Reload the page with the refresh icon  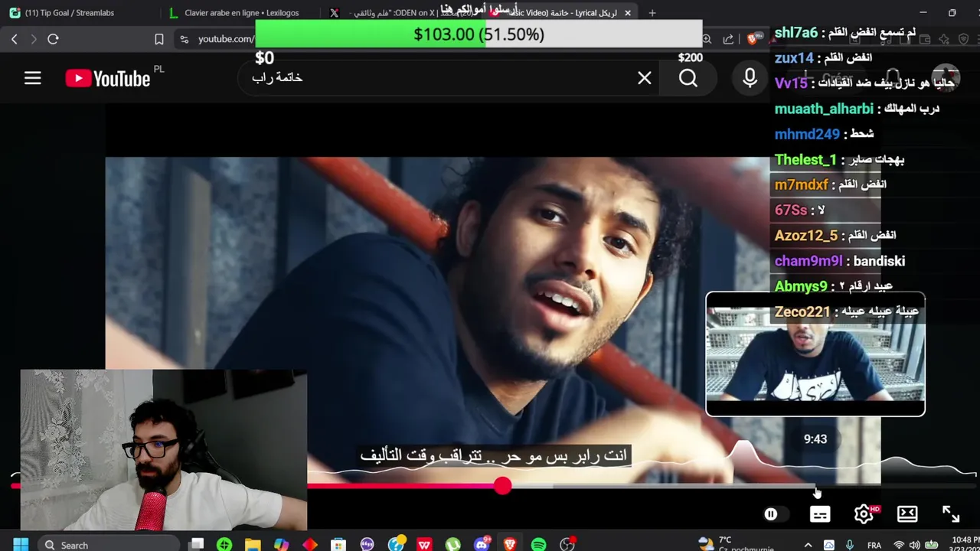click(53, 39)
